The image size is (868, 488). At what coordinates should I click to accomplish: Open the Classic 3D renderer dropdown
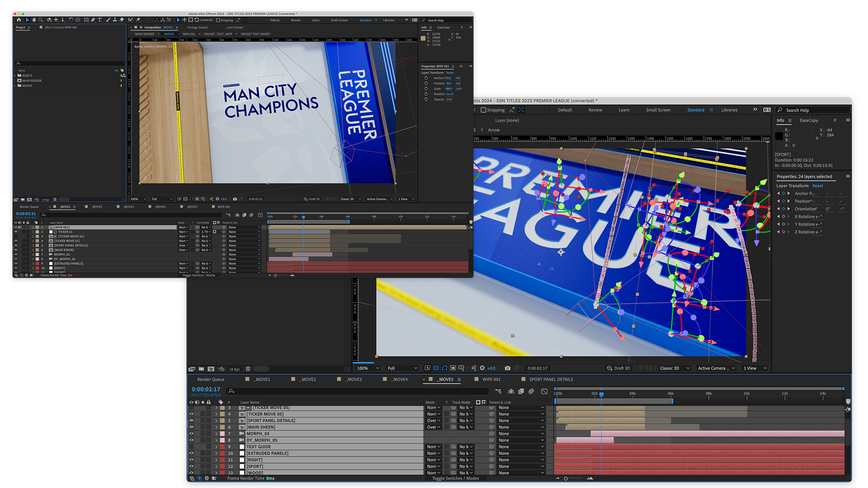tap(674, 368)
